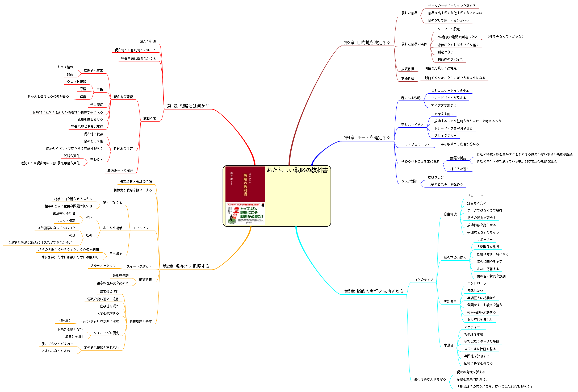The height and width of the screenshot is (392, 578).
Task: Click the book cover thumbnail in center node
Action: (245, 196)
